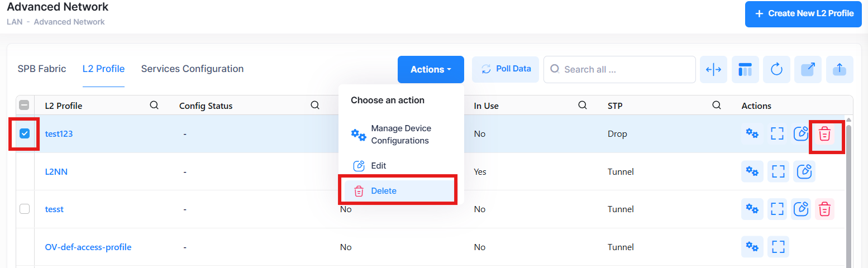
Task: Open the STP column search filter
Action: pos(717,106)
